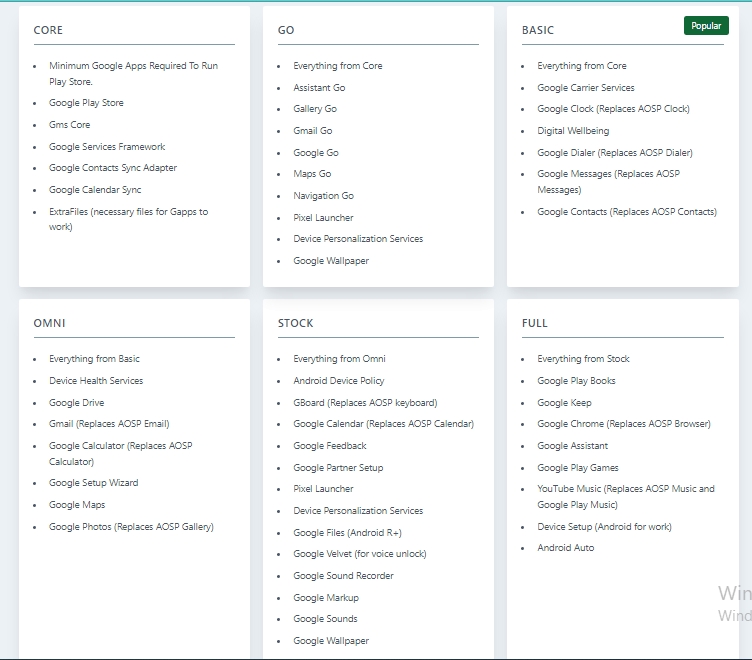Click 'Google Dialer (Replaces AOSP Dialer)' item
Viewport: 752px width, 660px height.
click(615, 153)
